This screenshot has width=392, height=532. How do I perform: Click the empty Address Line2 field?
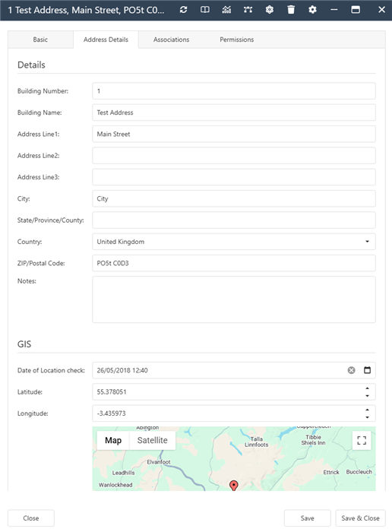point(234,155)
